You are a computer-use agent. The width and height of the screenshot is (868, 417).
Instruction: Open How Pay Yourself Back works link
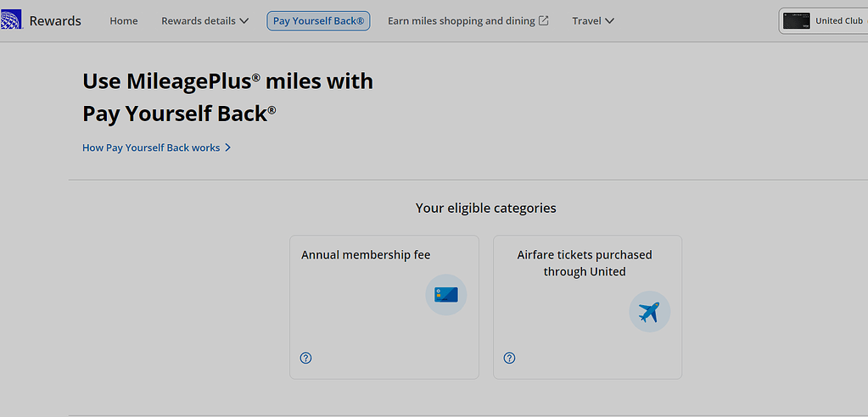[x=151, y=147]
